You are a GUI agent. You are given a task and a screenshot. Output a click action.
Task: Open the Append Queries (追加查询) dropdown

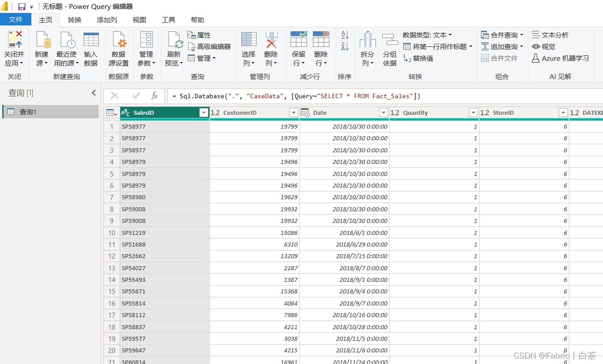pos(502,46)
